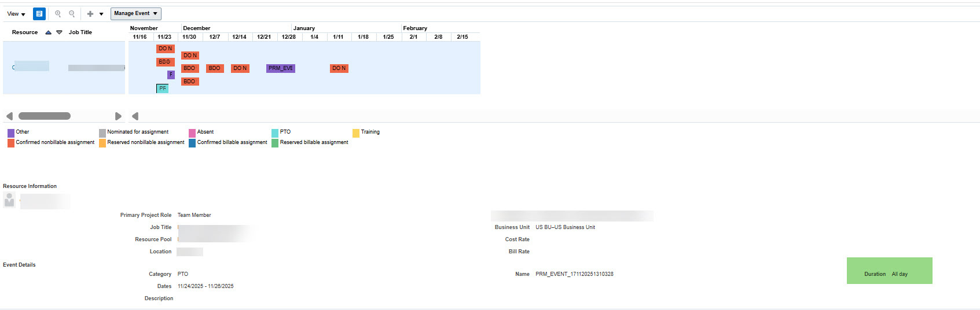Click the 1/4 week header
This screenshot has height=310, width=980.
[314, 37]
